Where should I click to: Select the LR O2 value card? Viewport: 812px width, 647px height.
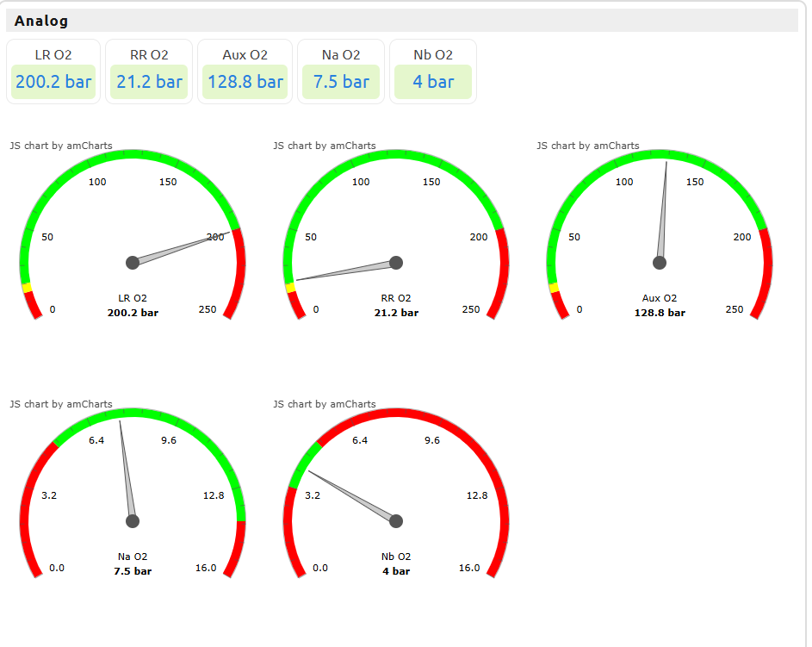[x=53, y=72]
